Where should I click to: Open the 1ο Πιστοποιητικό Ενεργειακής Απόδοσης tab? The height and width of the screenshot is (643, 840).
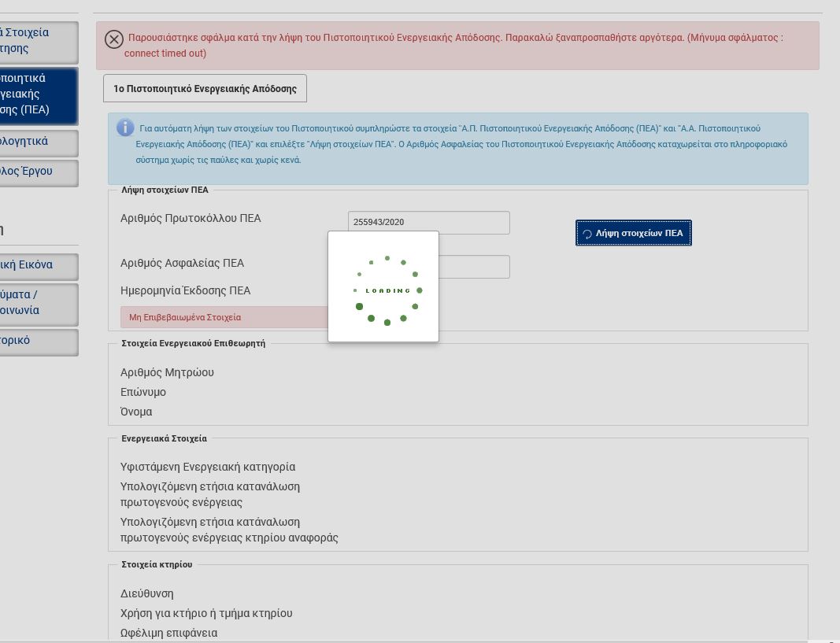point(205,88)
